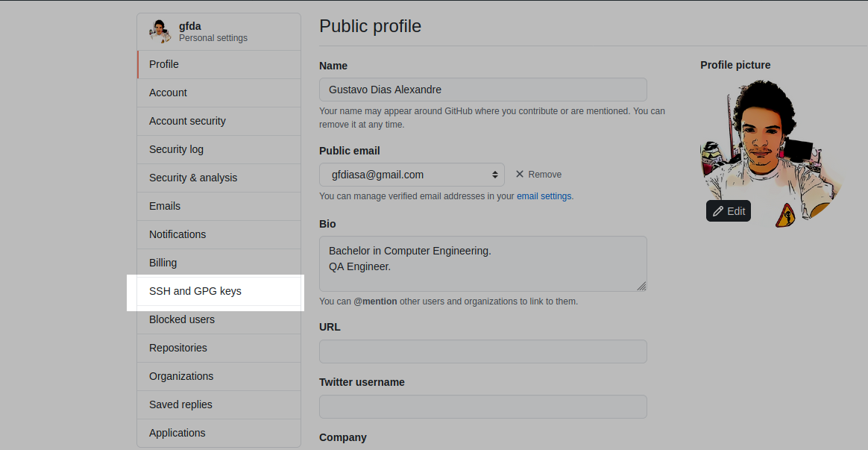Open Notifications settings
The image size is (868, 450).
point(177,234)
